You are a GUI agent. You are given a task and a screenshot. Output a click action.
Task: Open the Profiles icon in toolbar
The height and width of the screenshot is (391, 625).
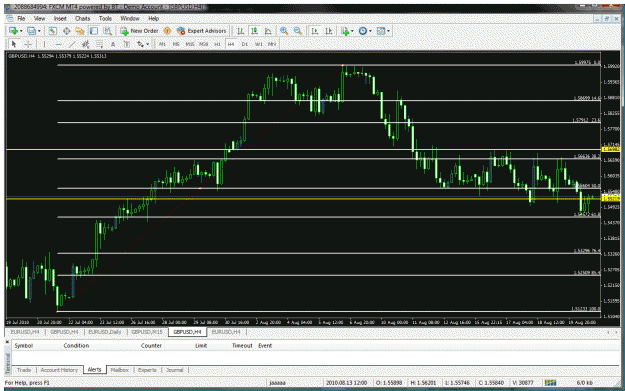pyautogui.click(x=31, y=31)
